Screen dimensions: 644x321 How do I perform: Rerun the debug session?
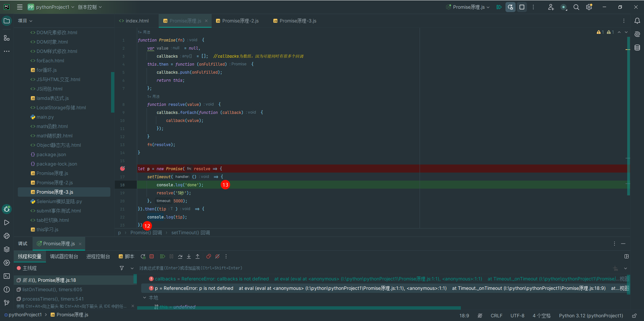[x=143, y=256]
